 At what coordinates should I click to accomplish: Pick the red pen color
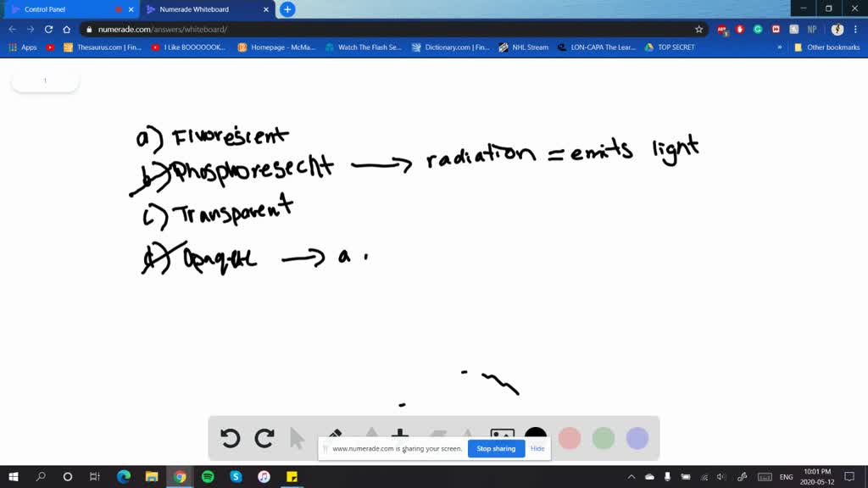[x=569, y=438]
